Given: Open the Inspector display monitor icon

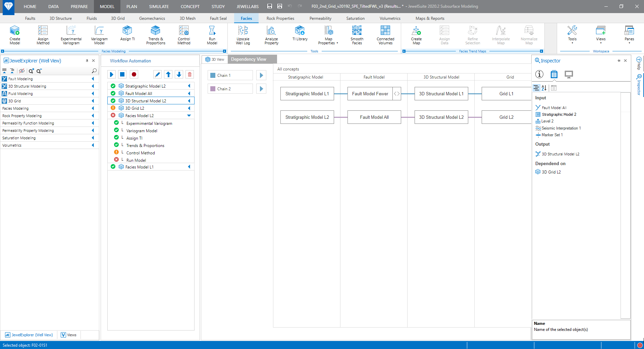Looking at the screenshot, I should (x=569, y=74).
